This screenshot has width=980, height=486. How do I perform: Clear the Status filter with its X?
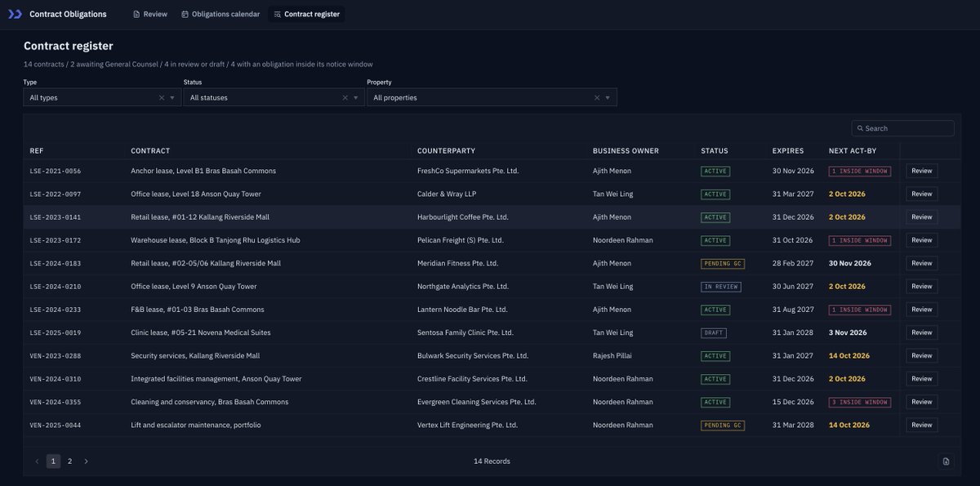pyautogui.click(x=345, y=98)
